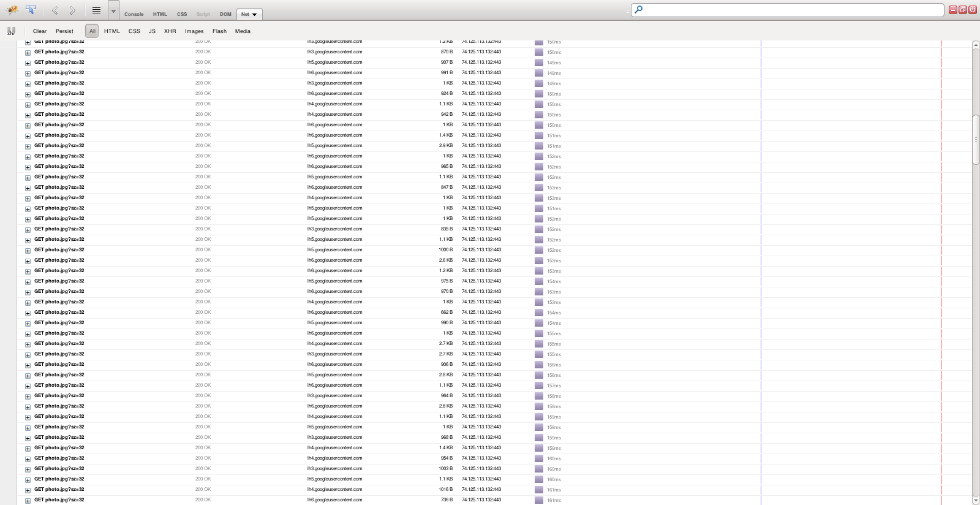Expand the 847 B request row
Image resolution: width=980 pixels, height=505 pixels.
(x=28, y=188)
